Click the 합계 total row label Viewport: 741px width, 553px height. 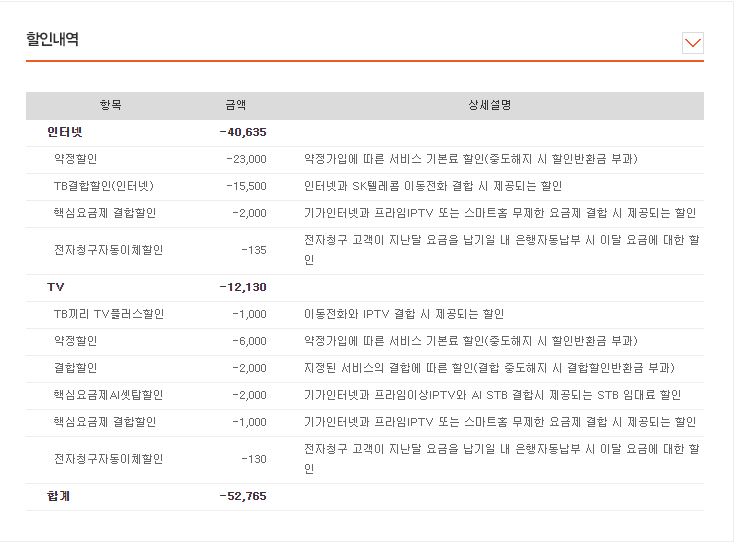pyautogui.click(x=59, y=496)
